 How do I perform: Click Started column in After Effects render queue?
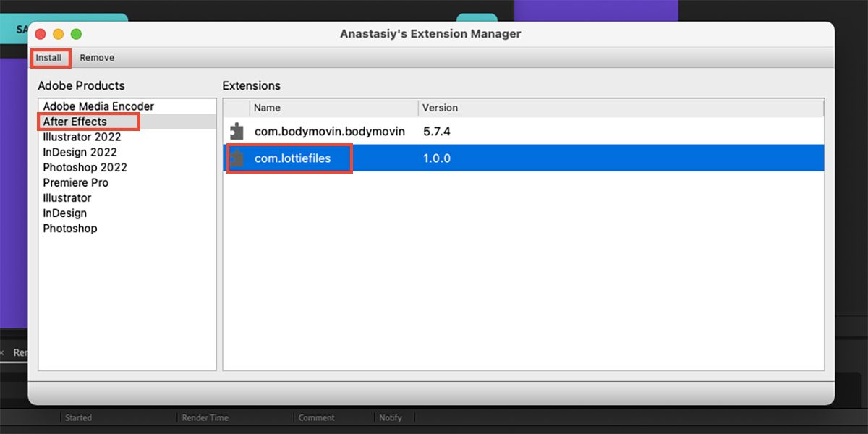(x=78, y=417)
